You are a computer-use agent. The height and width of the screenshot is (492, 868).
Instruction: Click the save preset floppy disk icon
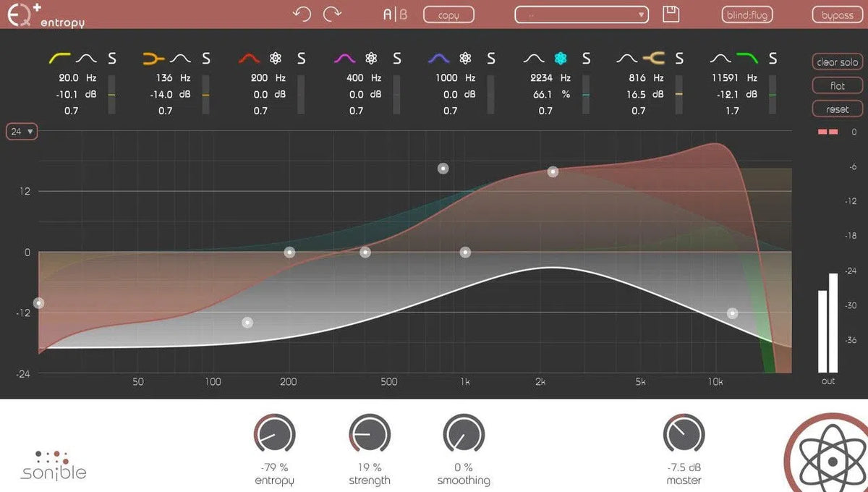pos(671,13)
